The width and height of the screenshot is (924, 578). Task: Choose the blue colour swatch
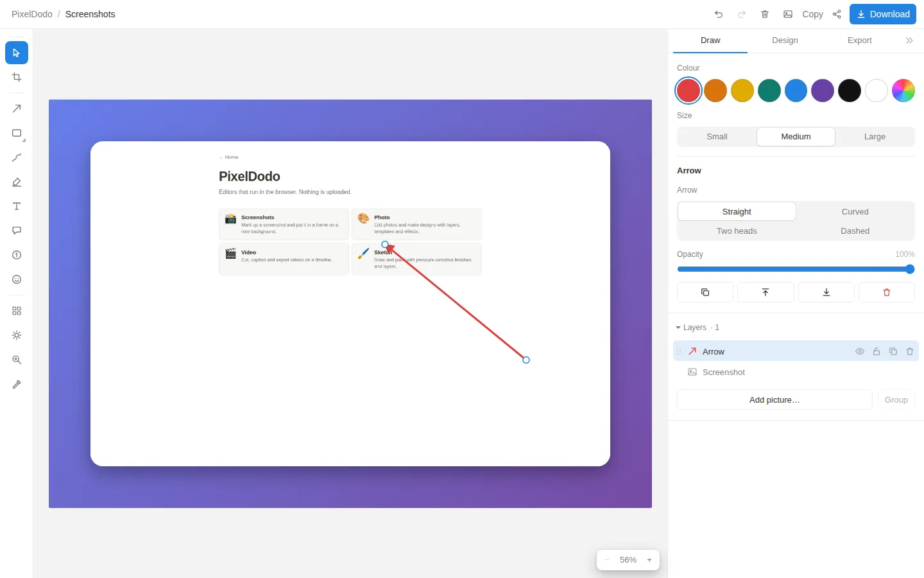tap(796, 91)
